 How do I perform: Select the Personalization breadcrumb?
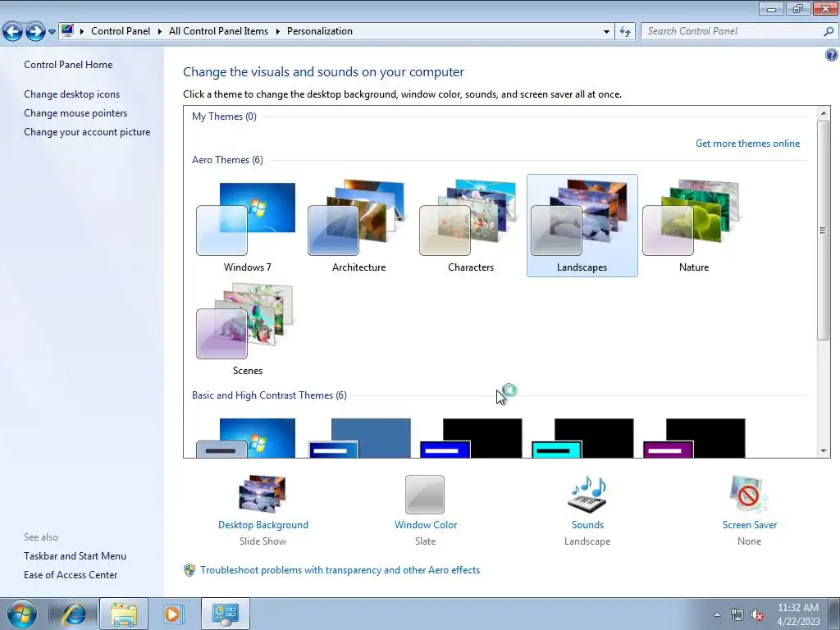coord(320,31)
